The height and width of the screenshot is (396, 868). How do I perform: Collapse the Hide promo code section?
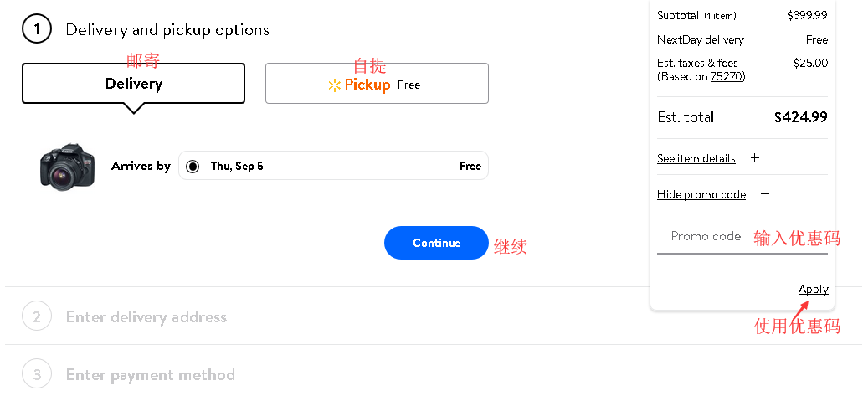tap(701, 194)
